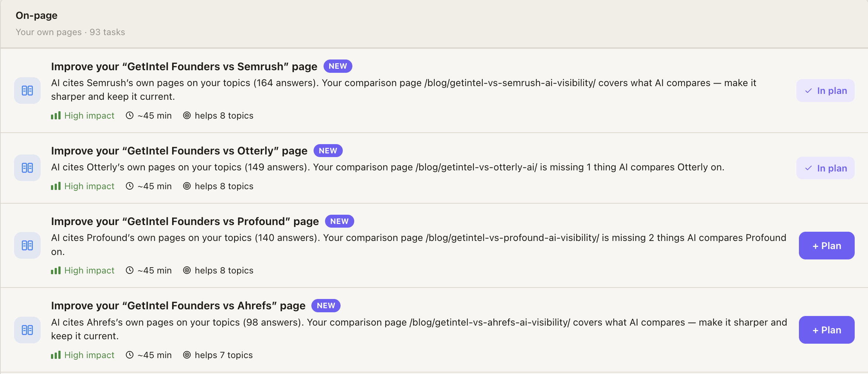Click the NEW badge on Ahrefs task
868x374 pixels.
click(x=326, y=306)
